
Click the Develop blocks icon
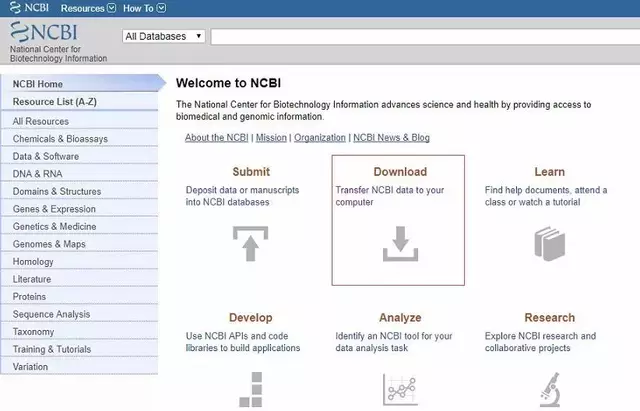click(250, 389)
